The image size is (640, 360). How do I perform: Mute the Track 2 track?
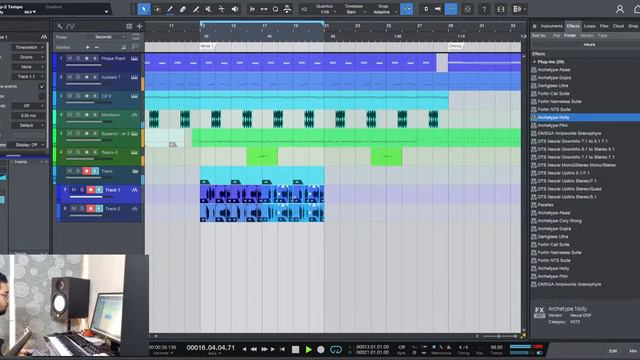click(x=74, y=209)
